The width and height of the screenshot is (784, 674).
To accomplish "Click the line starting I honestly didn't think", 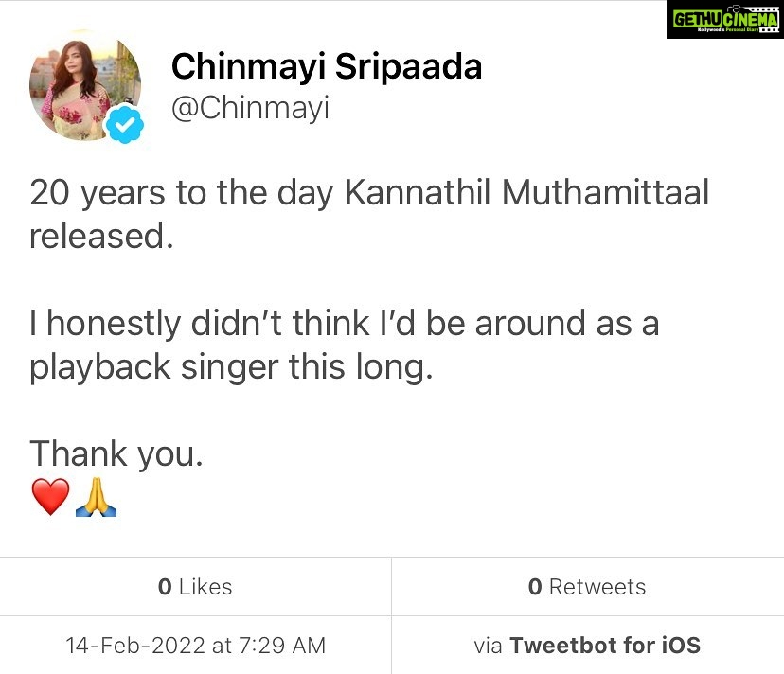I will tap(344, 324).
